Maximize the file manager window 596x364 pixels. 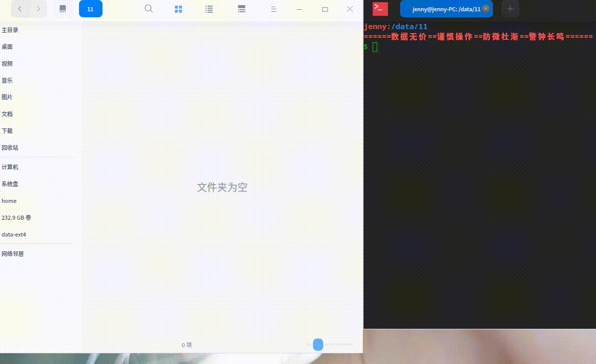(x=325, y=9)
